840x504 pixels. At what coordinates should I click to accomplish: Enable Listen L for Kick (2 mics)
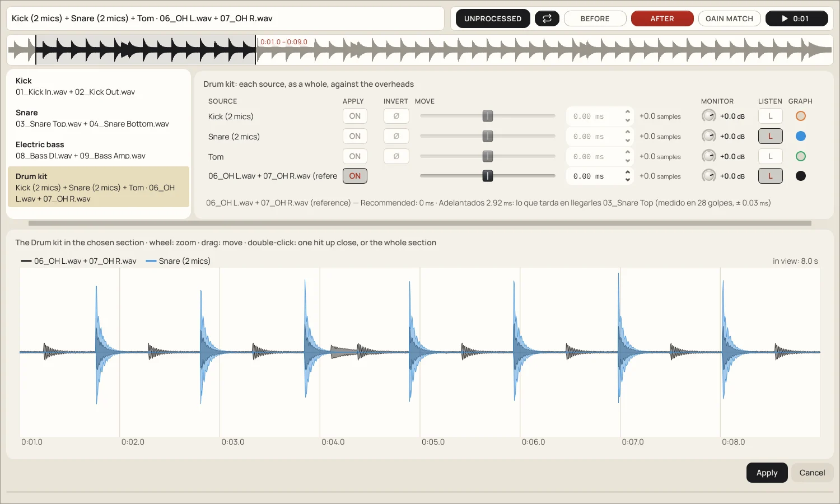tap(771, 116)
